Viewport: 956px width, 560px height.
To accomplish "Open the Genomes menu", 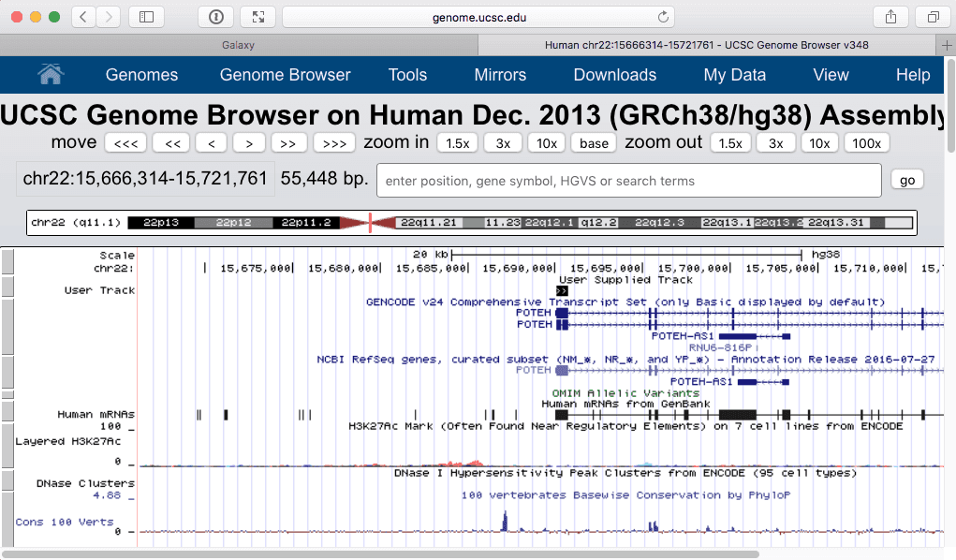I will (141, 75).
